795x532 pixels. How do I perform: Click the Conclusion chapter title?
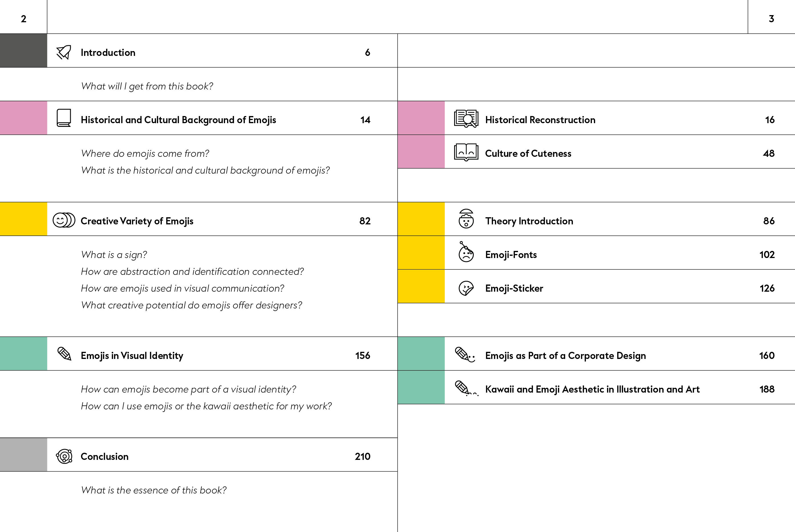105,456
